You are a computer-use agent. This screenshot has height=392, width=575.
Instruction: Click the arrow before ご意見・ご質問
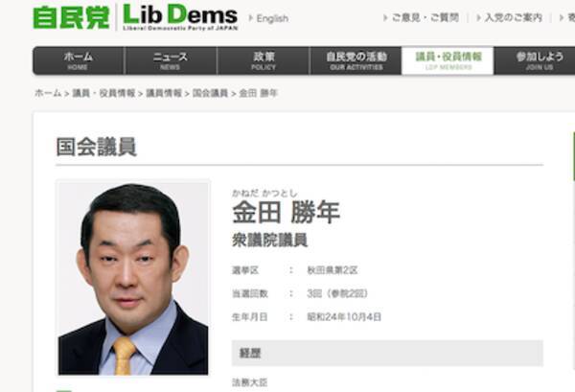(x=385, y=17)
